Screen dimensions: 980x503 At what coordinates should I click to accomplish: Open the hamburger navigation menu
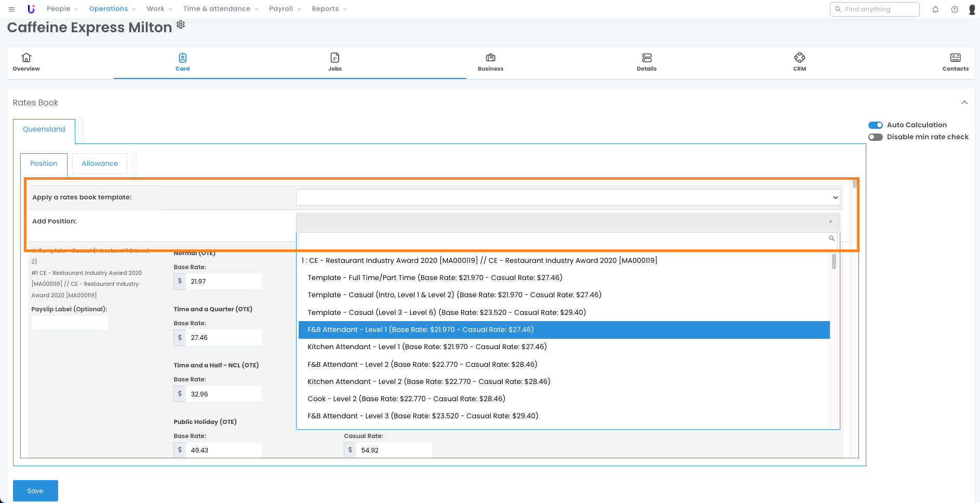point(11,9)
